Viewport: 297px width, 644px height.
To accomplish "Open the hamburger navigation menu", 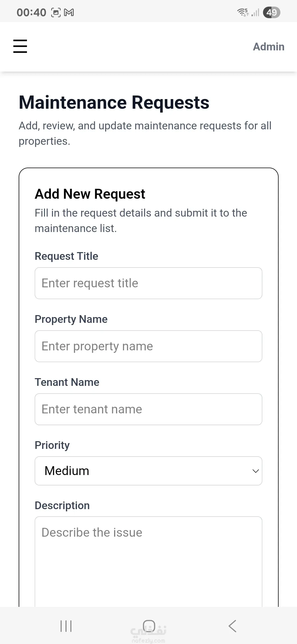I will (x=20, y=46).
